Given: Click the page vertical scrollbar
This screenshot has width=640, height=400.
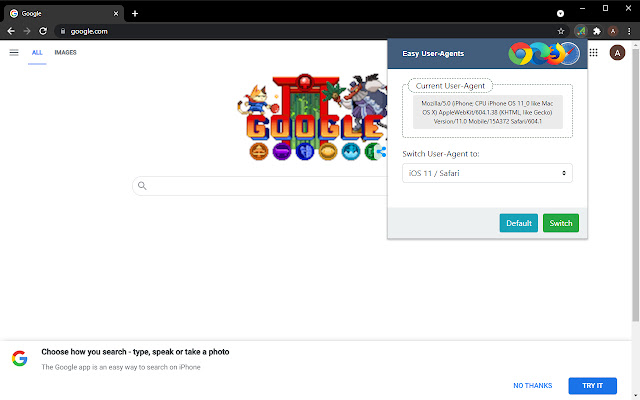Looking at the screenshot, I should 636,184.
